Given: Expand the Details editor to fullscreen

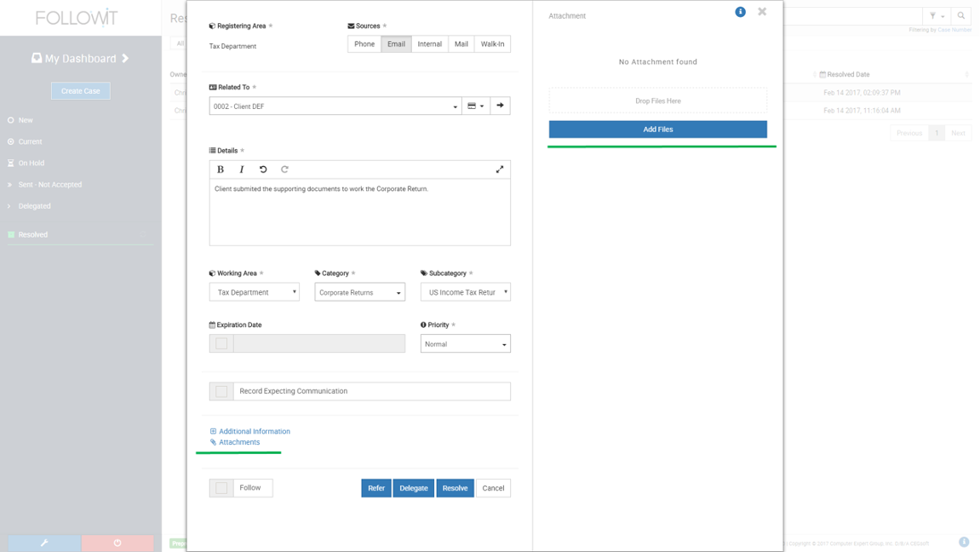Looking at the screenshot, I should 500,170.
